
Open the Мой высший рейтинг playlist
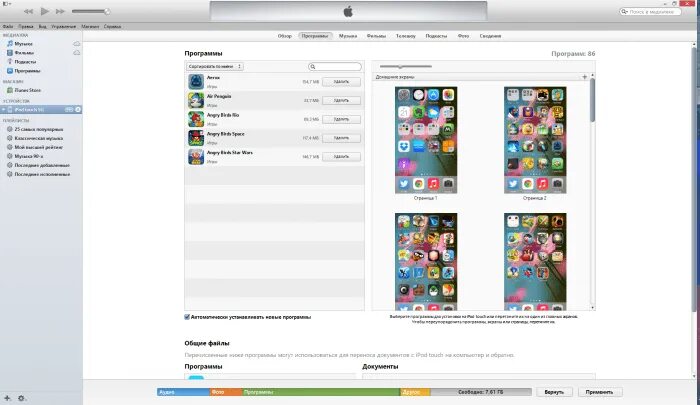pyautogui.click(x=38, y=147)
